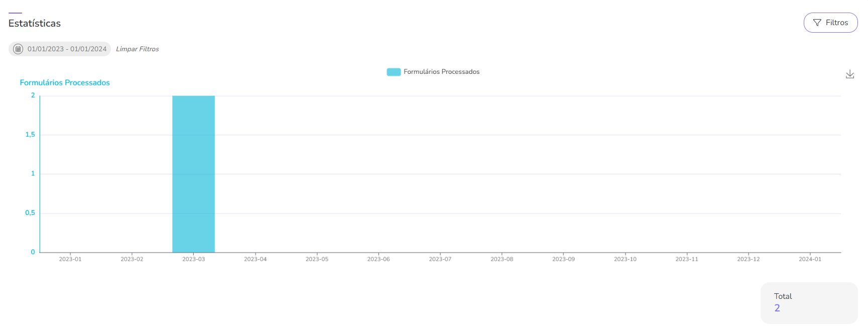Click the y-axis 1,5 label
Screen dimensions: 868x327
30,135
